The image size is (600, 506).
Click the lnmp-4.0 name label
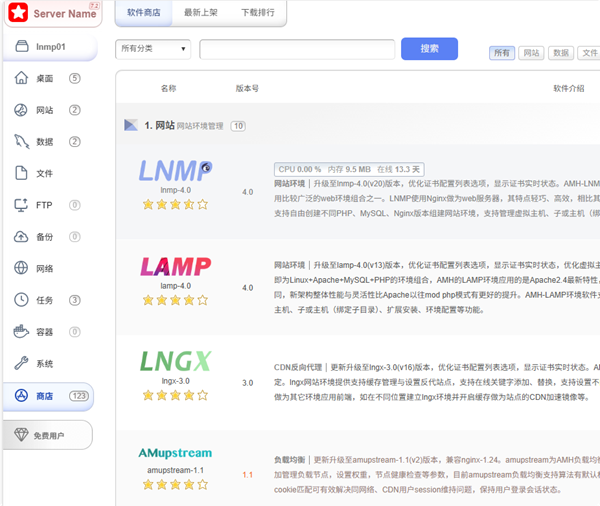pyautogui.click(x=176, y=190)
